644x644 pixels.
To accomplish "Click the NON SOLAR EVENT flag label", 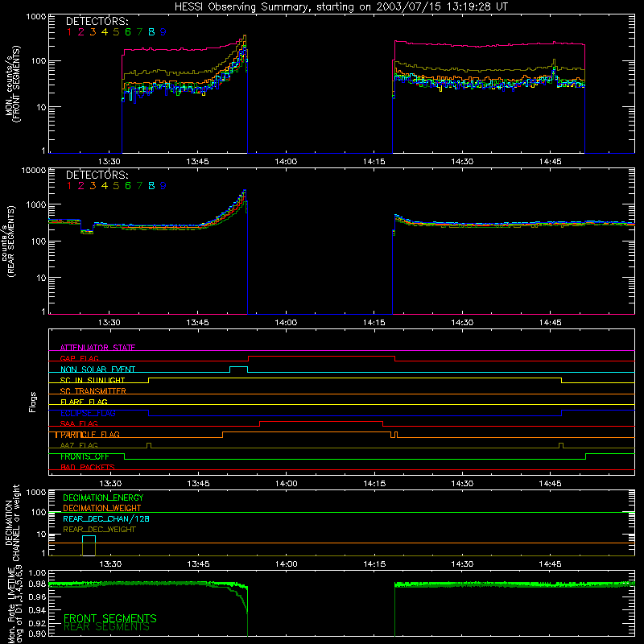I will 97,369.
